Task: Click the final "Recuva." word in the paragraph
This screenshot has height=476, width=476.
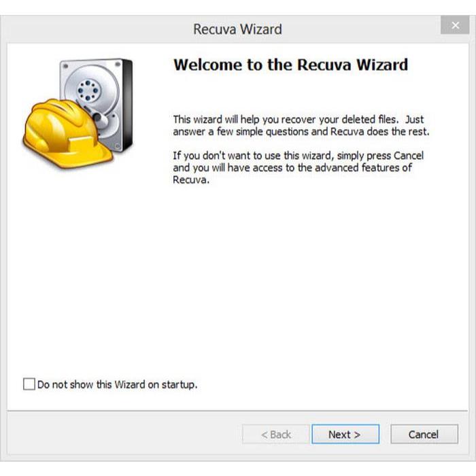Action: 191,180
